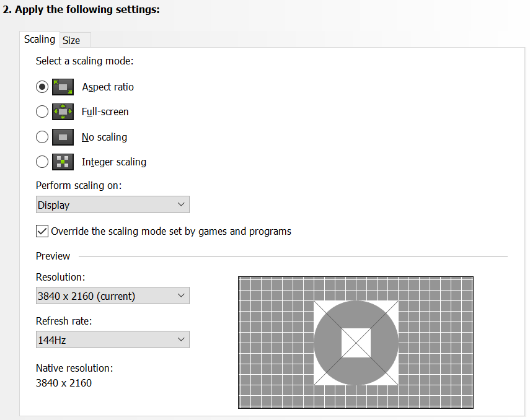Click the Override the scaling mode label text
Screen dimensions: 530x420
click(171, 232)
